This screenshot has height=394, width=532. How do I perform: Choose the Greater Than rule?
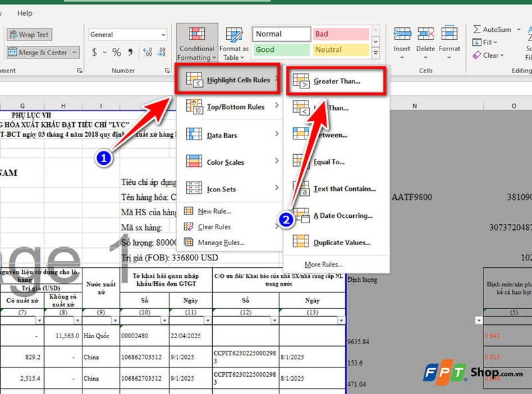336,81
